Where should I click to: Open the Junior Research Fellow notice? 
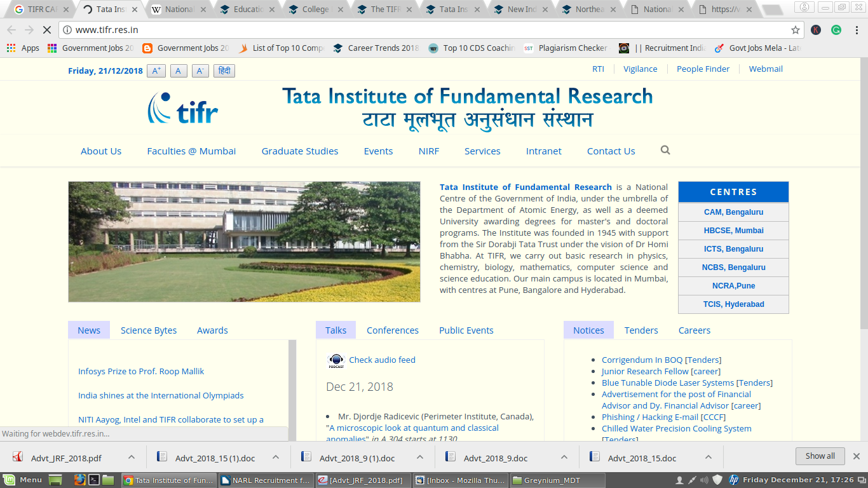coord(645,372)
